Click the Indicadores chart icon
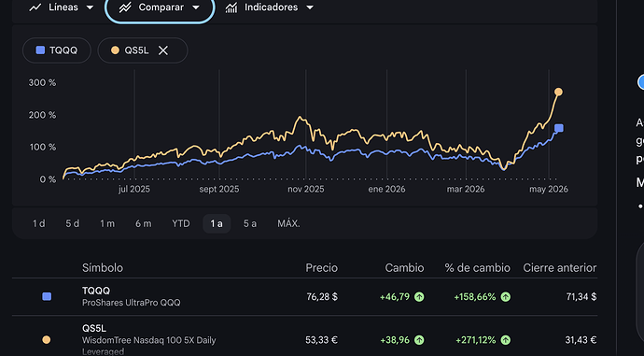Screen dimensions: 644x356 pyautogui.click(x=231, y=7)
